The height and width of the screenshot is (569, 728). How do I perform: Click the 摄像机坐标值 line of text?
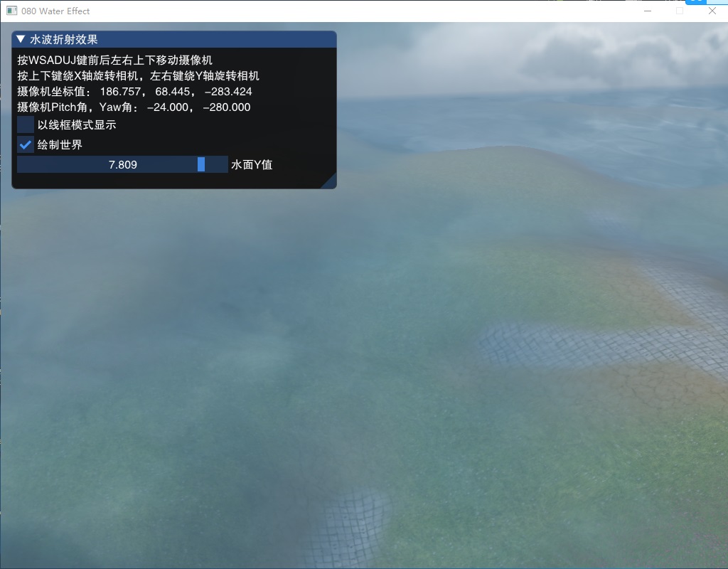tap(134, 92)
